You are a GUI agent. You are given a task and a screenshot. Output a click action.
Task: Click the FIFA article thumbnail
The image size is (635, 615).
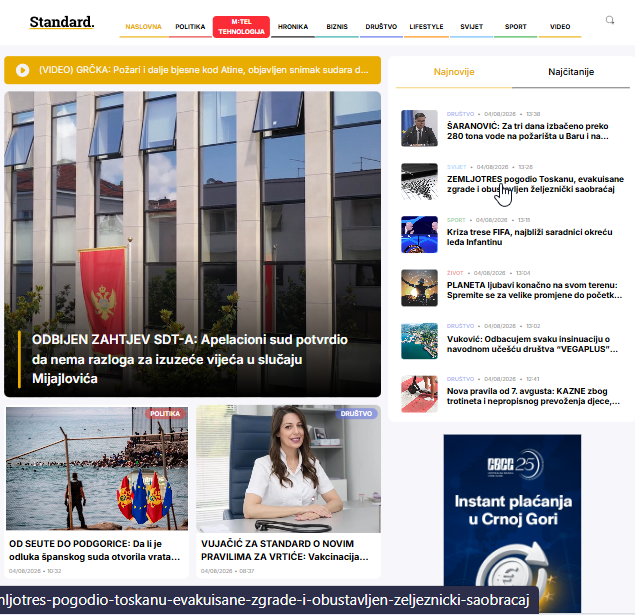click(x=419, y=234)
